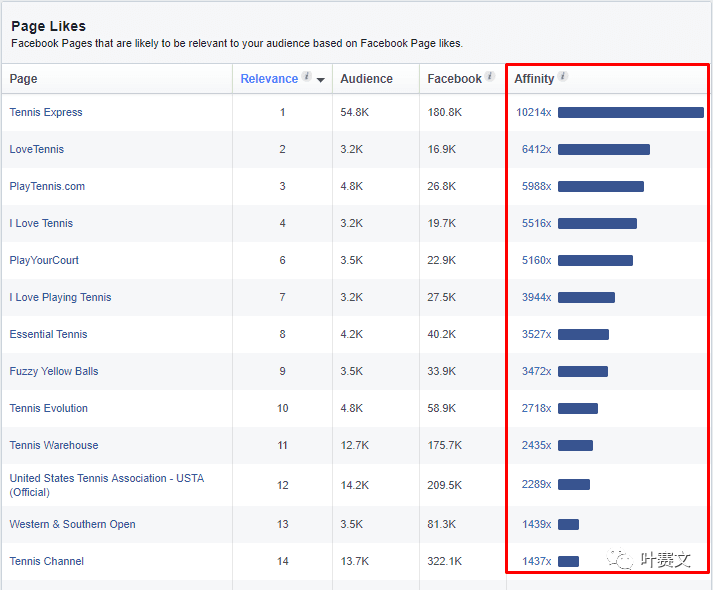This screenshot has height=590, width=713.
Task: Click the 4.2K audience value
Action: click(351, 335)
